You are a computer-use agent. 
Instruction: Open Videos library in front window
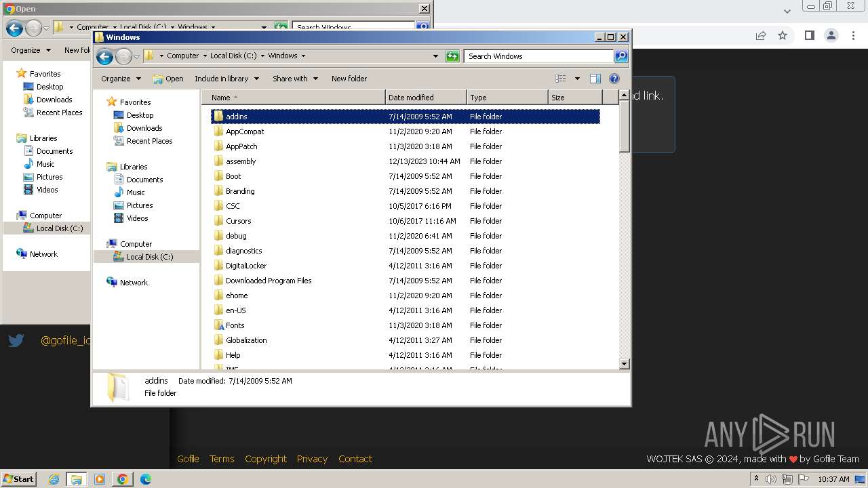coord(137,218)
